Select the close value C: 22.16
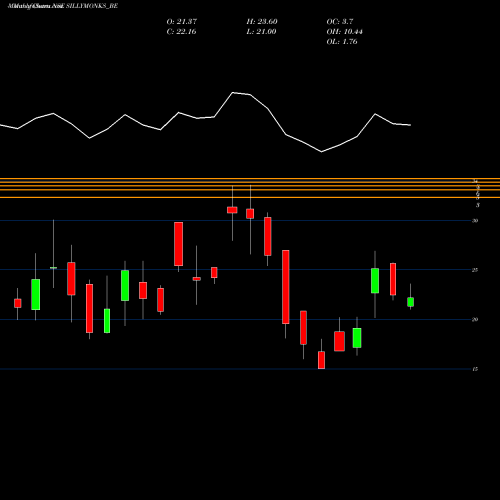The image size is (500, 500). point(181,32)
